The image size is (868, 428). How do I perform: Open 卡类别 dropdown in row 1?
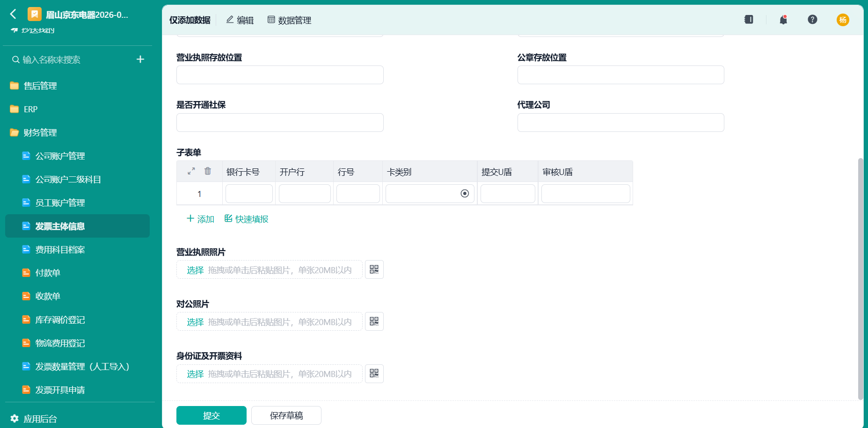430,194
